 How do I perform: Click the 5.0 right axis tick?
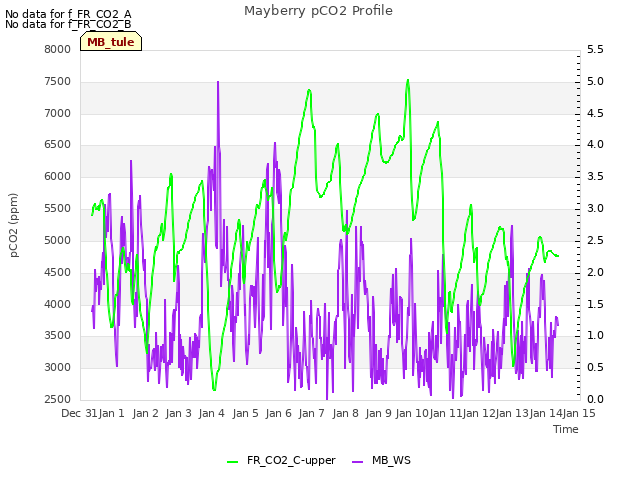tap(595, 82)
